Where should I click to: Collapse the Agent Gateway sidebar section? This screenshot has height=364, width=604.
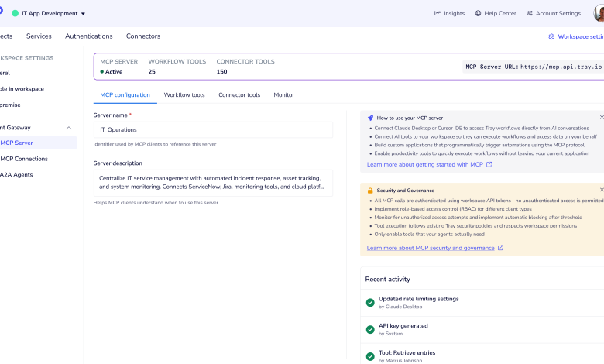tap(69, 128)
